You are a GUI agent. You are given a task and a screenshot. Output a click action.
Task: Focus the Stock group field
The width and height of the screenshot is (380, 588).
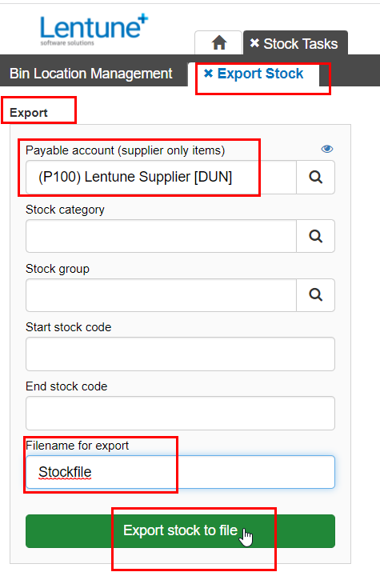161,295
